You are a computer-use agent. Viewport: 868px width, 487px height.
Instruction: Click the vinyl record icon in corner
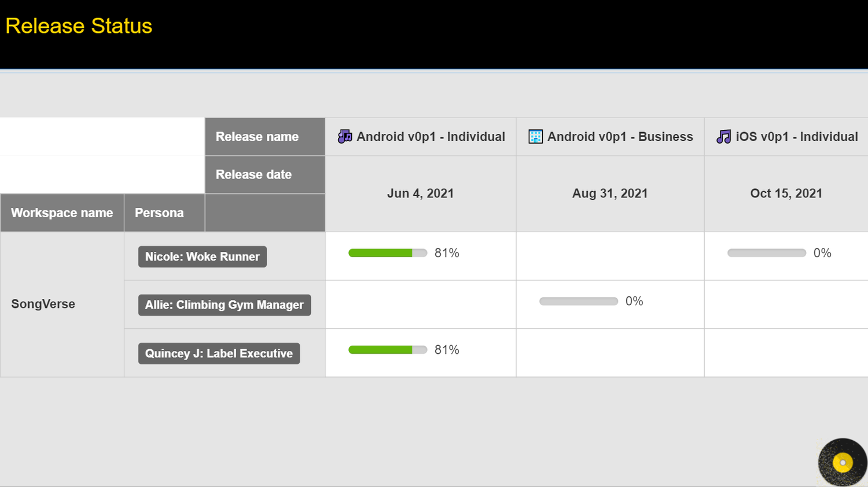[842, 462]
